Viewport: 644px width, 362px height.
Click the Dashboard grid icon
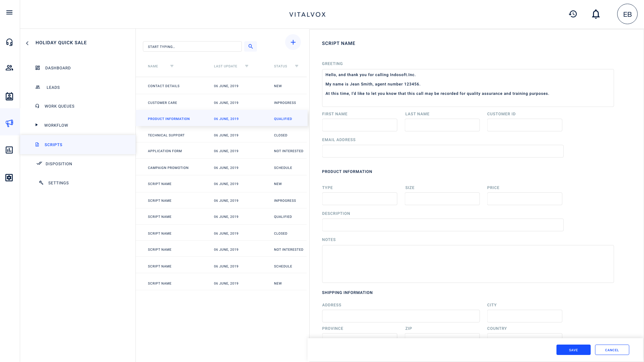click(38, 68)
